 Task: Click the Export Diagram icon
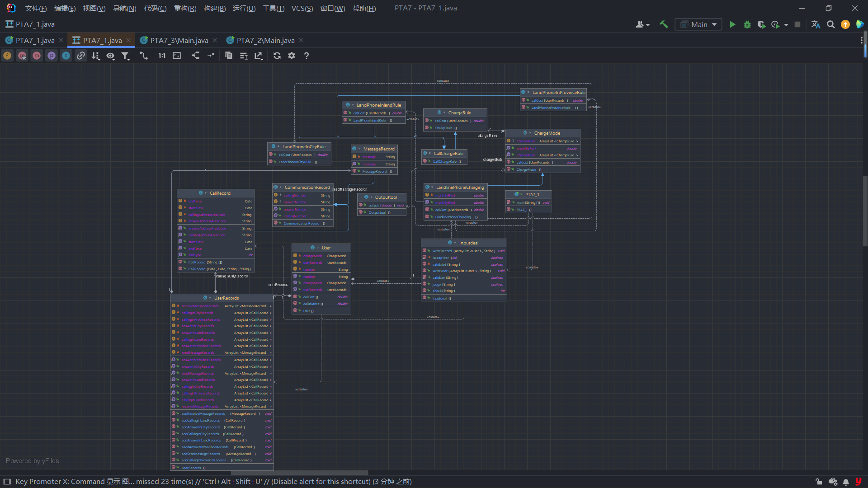tap(259, 56)
